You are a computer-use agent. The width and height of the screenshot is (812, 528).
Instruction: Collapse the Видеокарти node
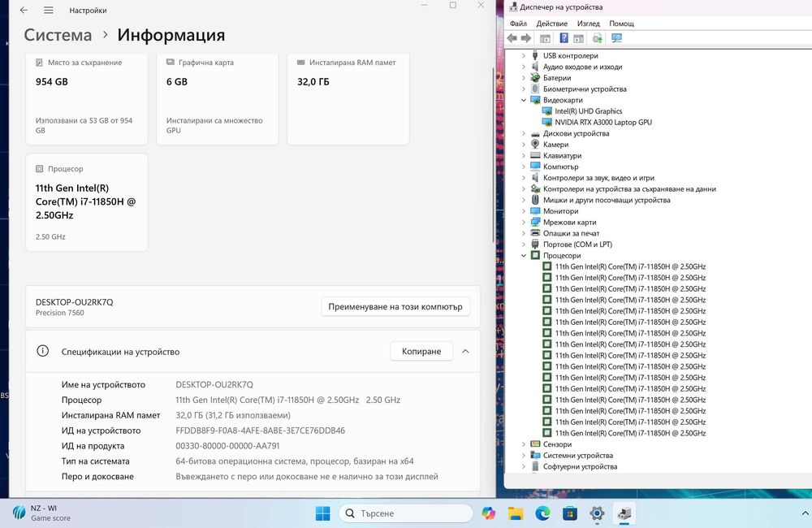524,100
